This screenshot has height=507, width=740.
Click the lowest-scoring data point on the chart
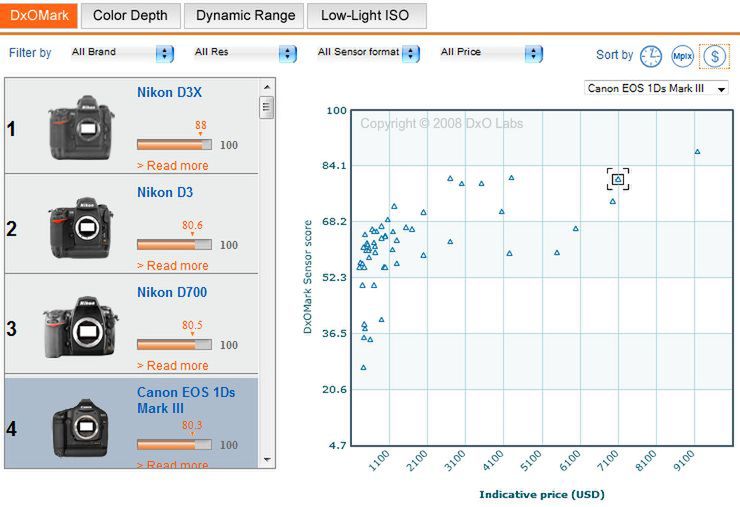coord(363,368)
